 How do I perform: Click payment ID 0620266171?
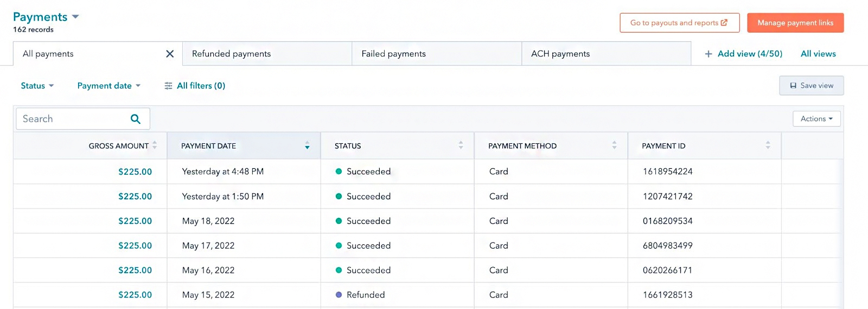(667, 270)
